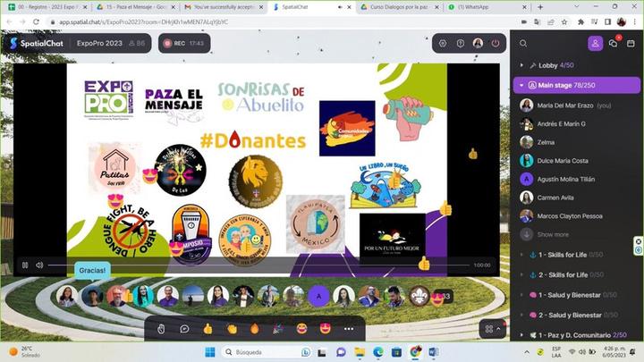
Task: Send heart-eyes face reaction
Action: coord(326,329)
